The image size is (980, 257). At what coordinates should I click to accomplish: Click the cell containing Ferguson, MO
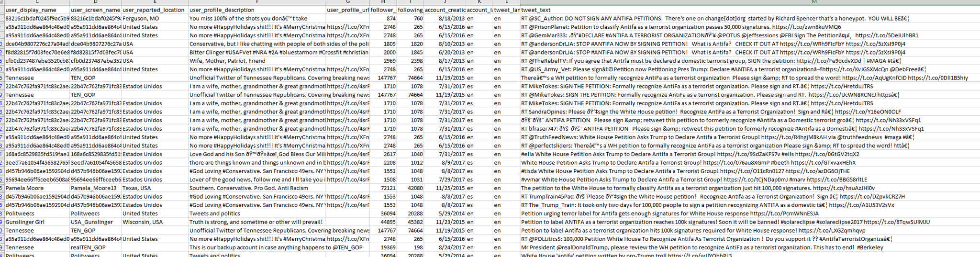pos(155,19)
